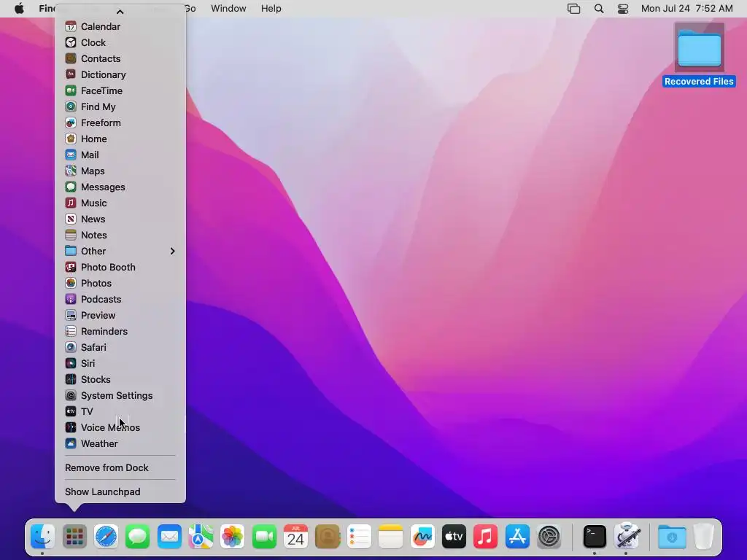Screen dimensions: 747x560
Task: Click Show Launchpad
Action: click(x=120, y=491)
